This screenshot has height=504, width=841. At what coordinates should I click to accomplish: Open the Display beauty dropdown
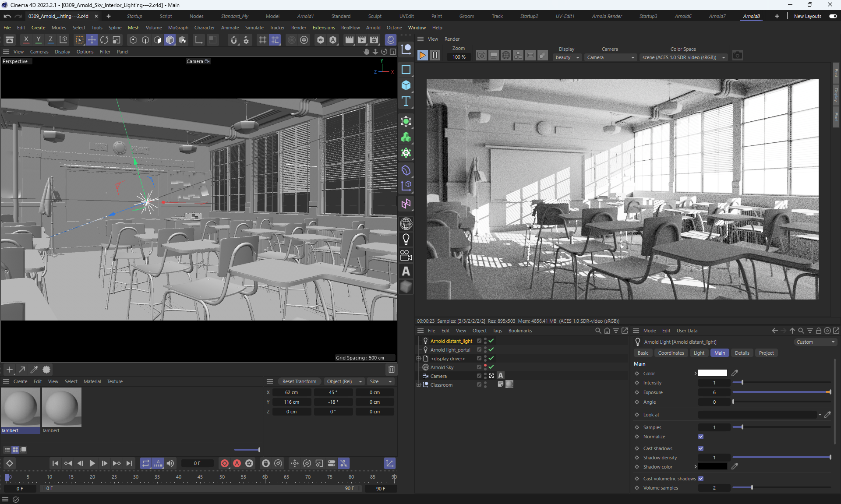567,57
